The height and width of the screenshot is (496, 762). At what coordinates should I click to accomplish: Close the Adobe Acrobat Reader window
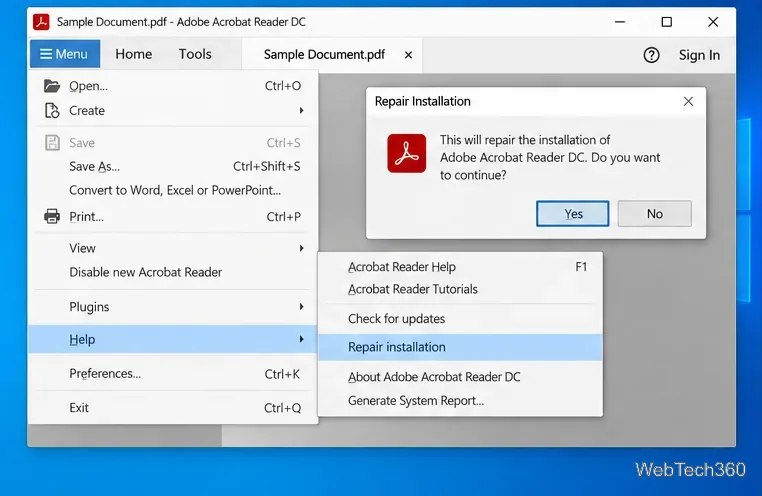713,22
